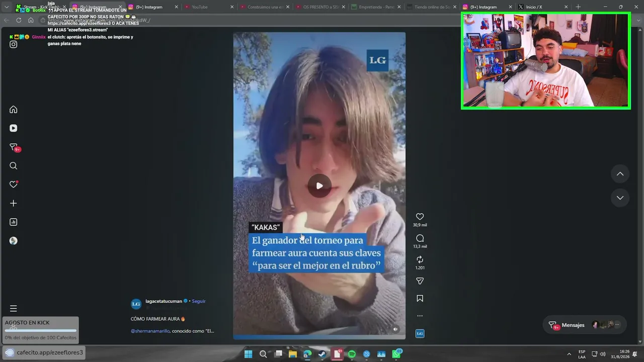Viewport: 644px width, 362px height.
Task: Open Spotify from the taskbar
Action: point(352,354)
